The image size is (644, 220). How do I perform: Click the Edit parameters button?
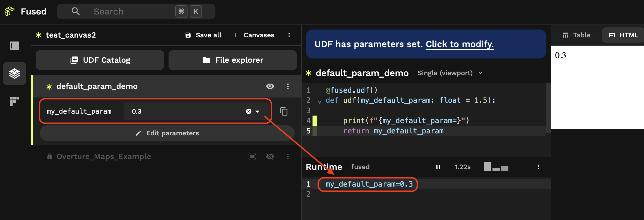[167, 133]
